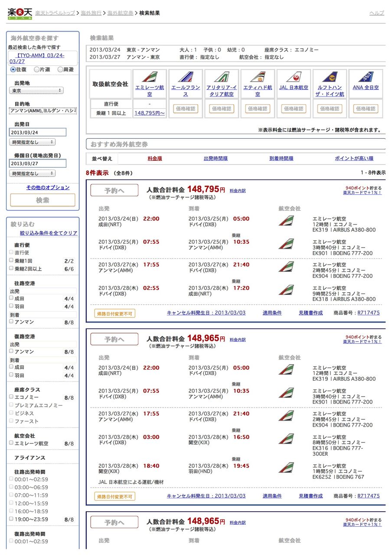Image resolution: width=392 pixels, height=555 pixels.
Task: Click 絞り込み条件を全てクリア link
Action: [49, 233]
